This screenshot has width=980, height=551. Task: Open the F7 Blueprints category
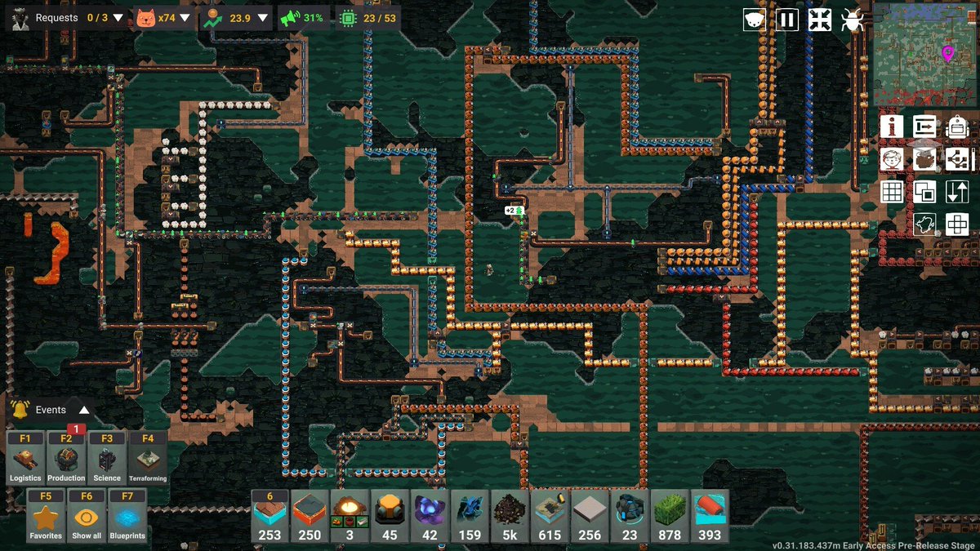click(127, 516)
